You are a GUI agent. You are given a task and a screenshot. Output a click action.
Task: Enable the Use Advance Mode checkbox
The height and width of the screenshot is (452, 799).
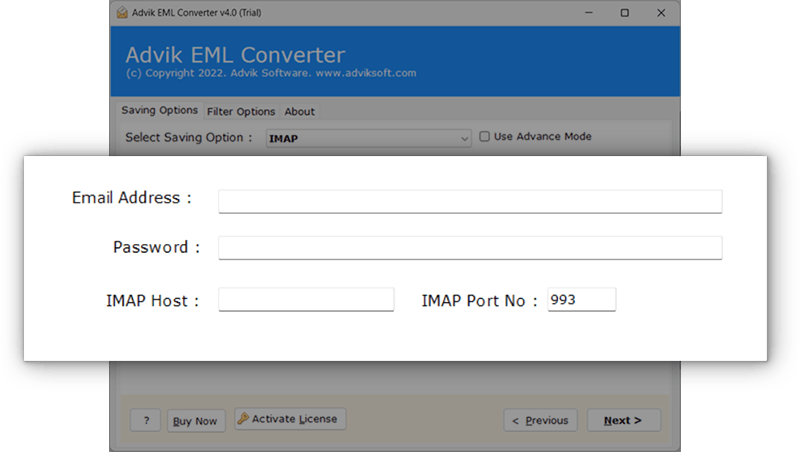[484, 137]
